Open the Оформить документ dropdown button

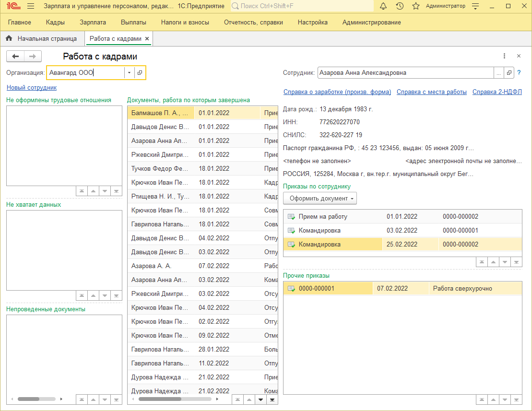(x=320, y=199)
